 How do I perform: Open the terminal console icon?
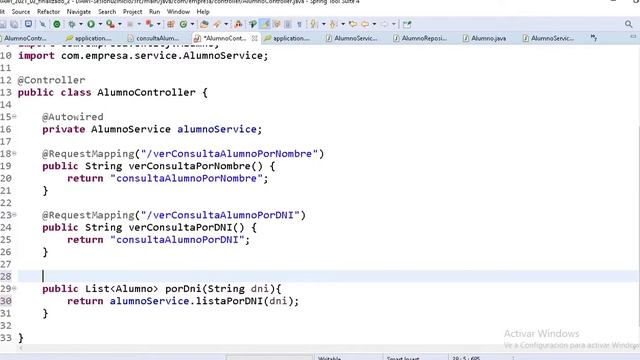point(28,24)
